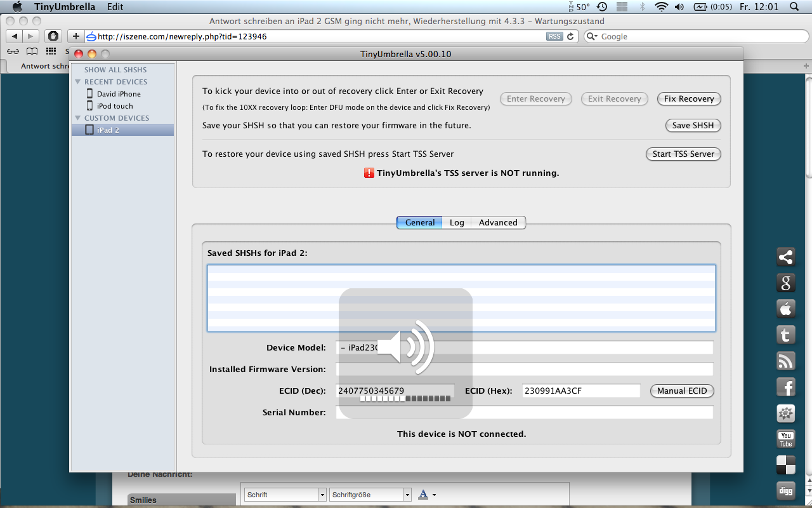Collapse the Recent Devices section
Screen dimensions: 812x508
[78, 82]
